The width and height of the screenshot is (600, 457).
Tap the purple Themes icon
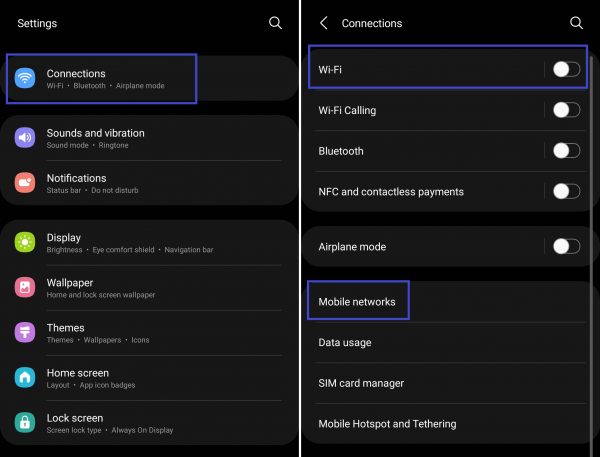26,333
